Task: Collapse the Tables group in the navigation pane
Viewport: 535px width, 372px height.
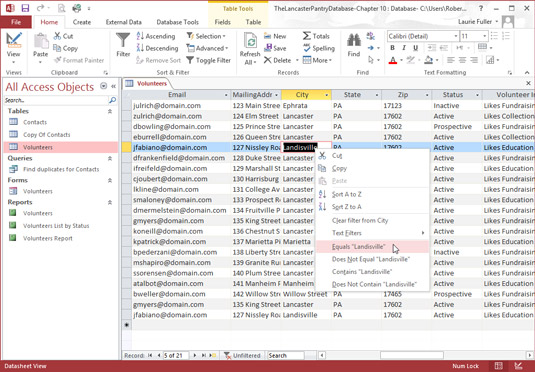Action: tap(110, 111)
